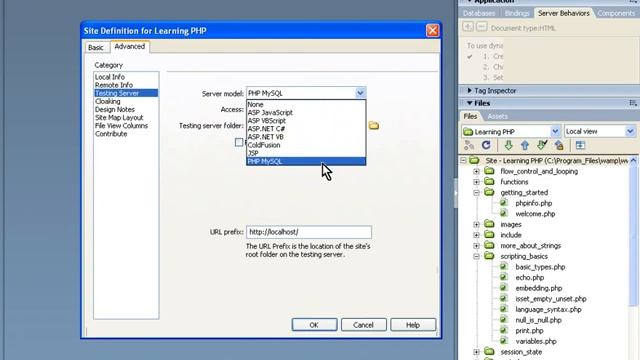Image resolution: width=640 pixels, height=360 pixels.
Task: Open the Bindings panel tab
Action: click(516, 13)
